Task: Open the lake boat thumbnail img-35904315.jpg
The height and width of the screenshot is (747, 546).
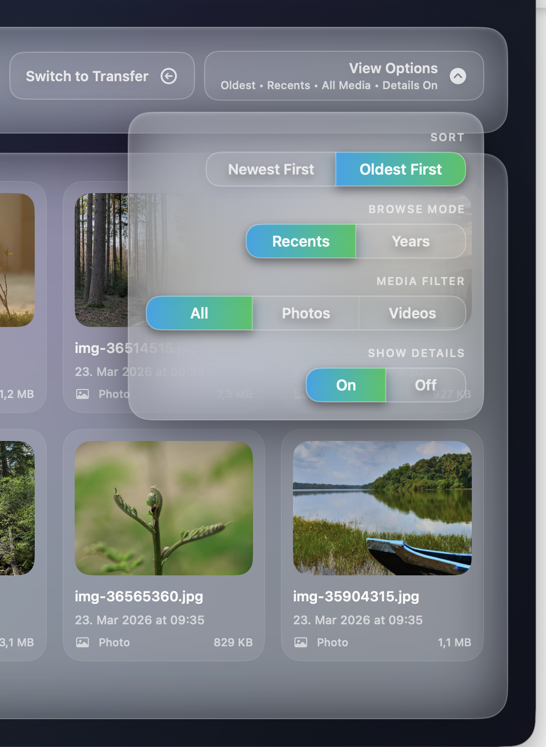Action: pyautogui.click(x=382, y=508)
